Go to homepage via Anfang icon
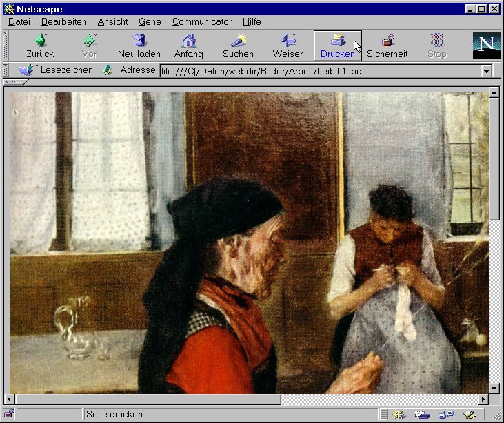This screenshot has width=504, height=423. pyautogui.click(x=188, y=41)
